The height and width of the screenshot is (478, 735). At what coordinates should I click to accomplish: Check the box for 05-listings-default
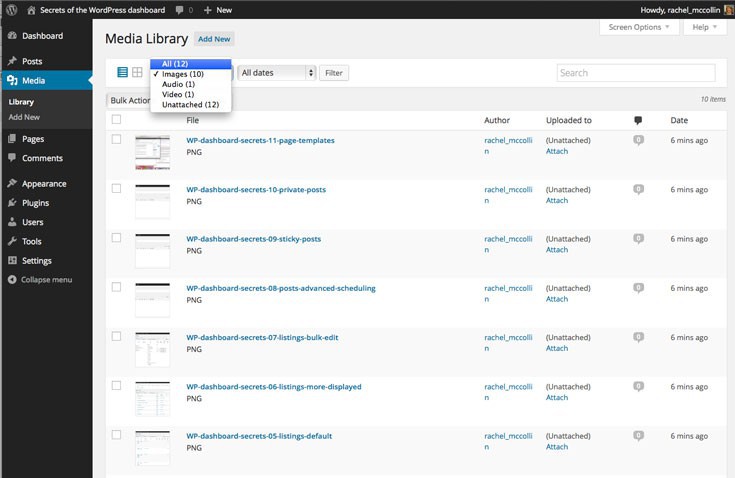pos(116,435)
